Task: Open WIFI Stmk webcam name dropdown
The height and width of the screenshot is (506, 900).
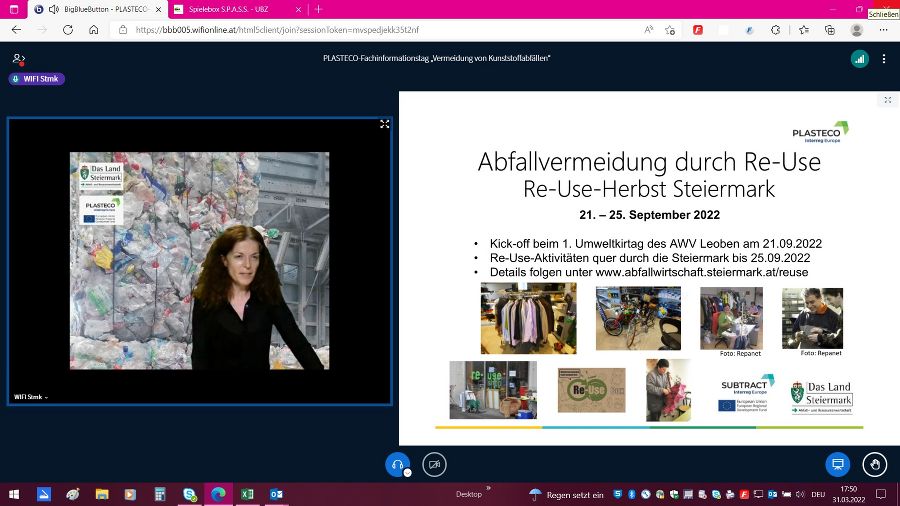Action: (x=31, y=397)
